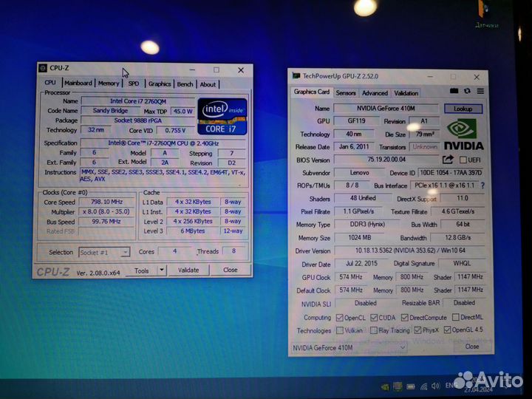Viewport: 532px width, 399px height.
Task: Click the 798.10 MHz core speed value
Action: (x=106, y=202)
